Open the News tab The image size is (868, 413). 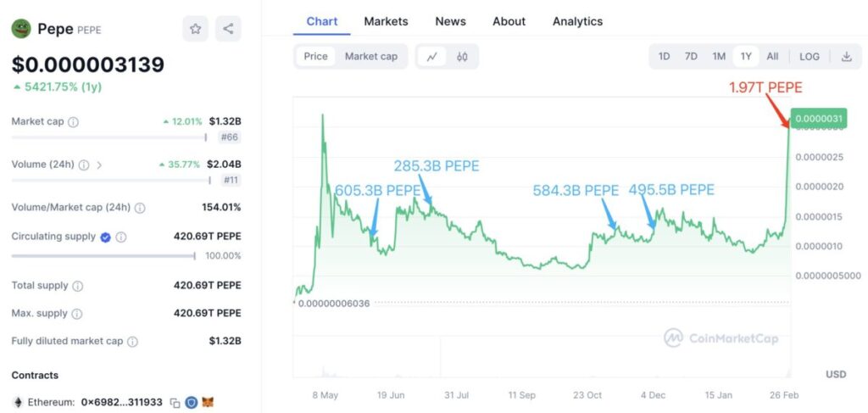click(451, 21)
